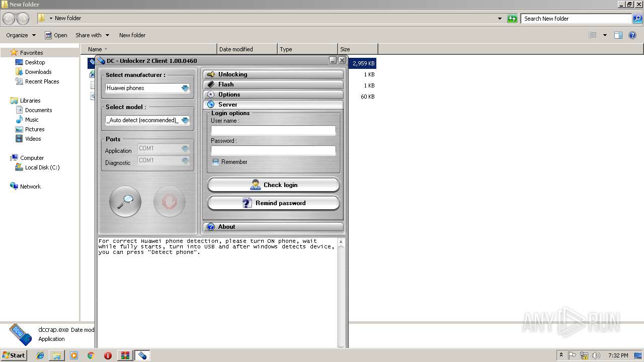Screen dimensions: 644x362
Task: Open the Organize dropdown menu
Action: coord(21,35)
